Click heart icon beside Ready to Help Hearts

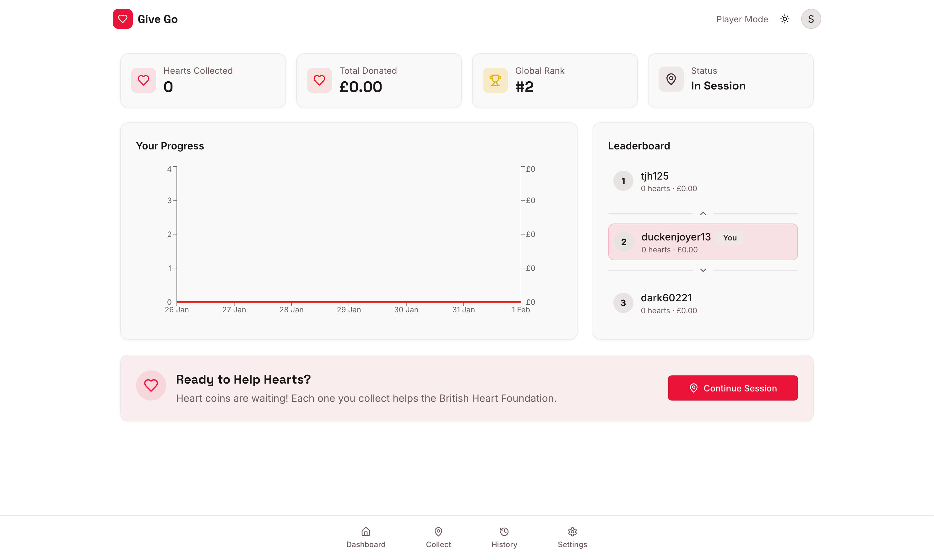[x=151, y=385]
